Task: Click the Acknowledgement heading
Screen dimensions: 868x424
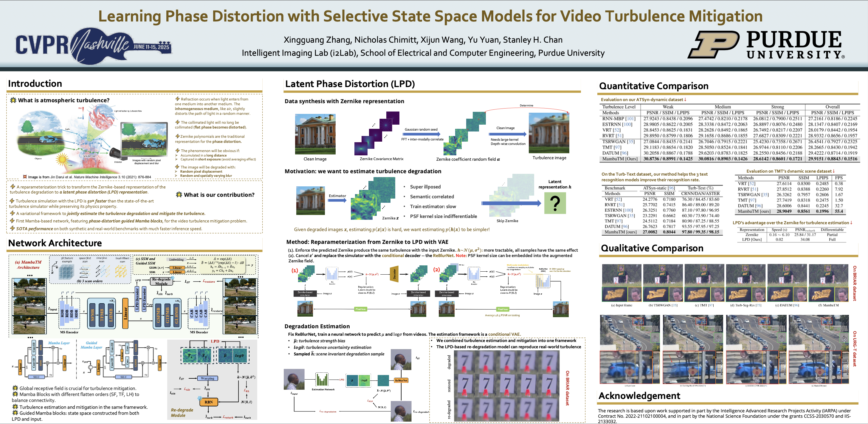Action: click(639, 396)
